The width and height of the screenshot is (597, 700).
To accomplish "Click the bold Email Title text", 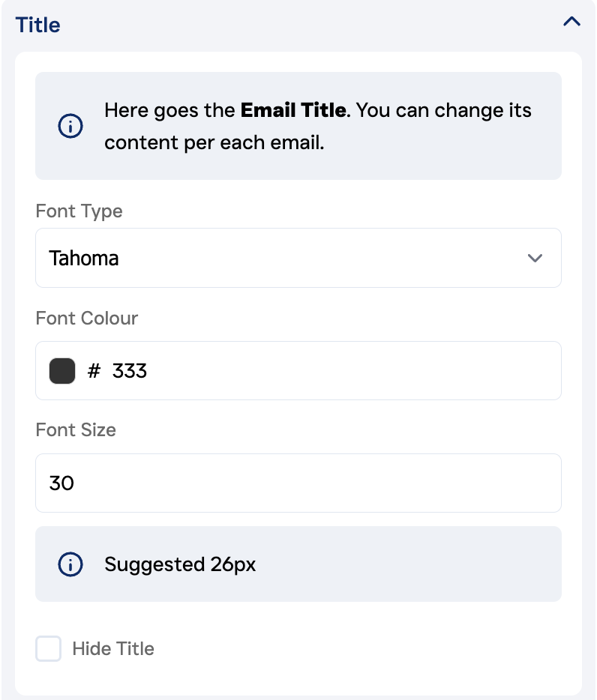I will coord(293,111).
